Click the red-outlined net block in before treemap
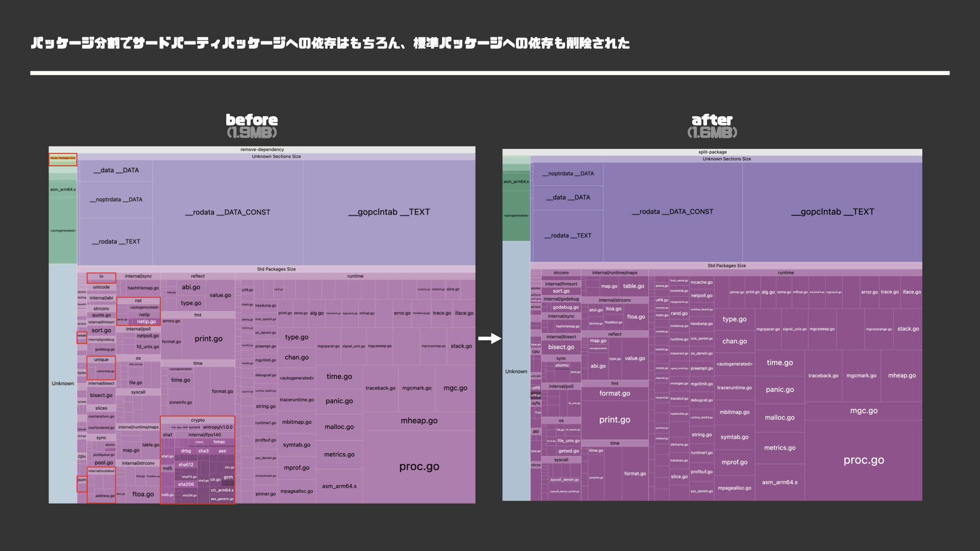Screen dimensions: 980x551 (x=138, y=300)
